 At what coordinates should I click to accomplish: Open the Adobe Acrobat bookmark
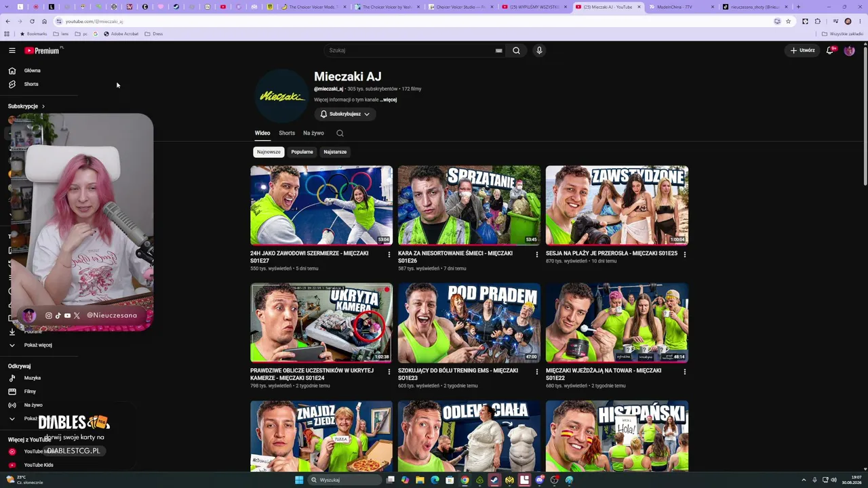coord(121,34)
